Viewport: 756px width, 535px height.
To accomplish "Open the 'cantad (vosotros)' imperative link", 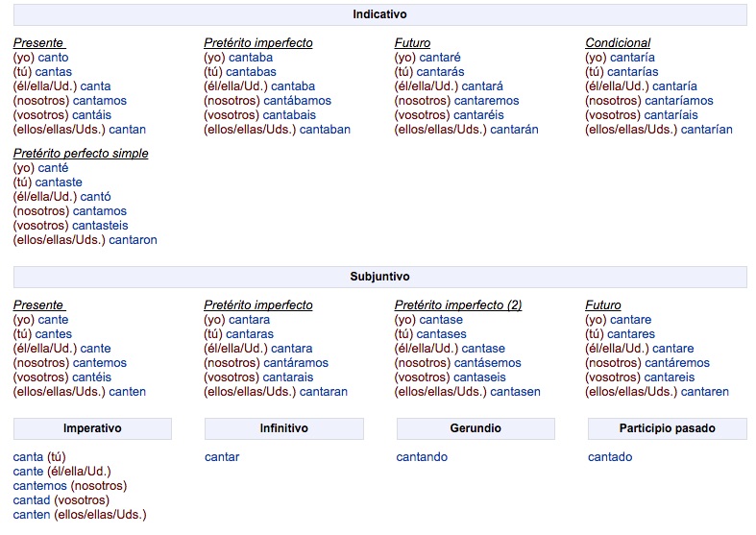I will coord(61,500).
